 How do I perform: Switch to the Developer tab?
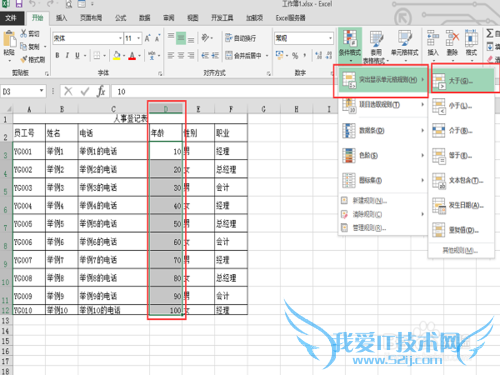[222, 18]
